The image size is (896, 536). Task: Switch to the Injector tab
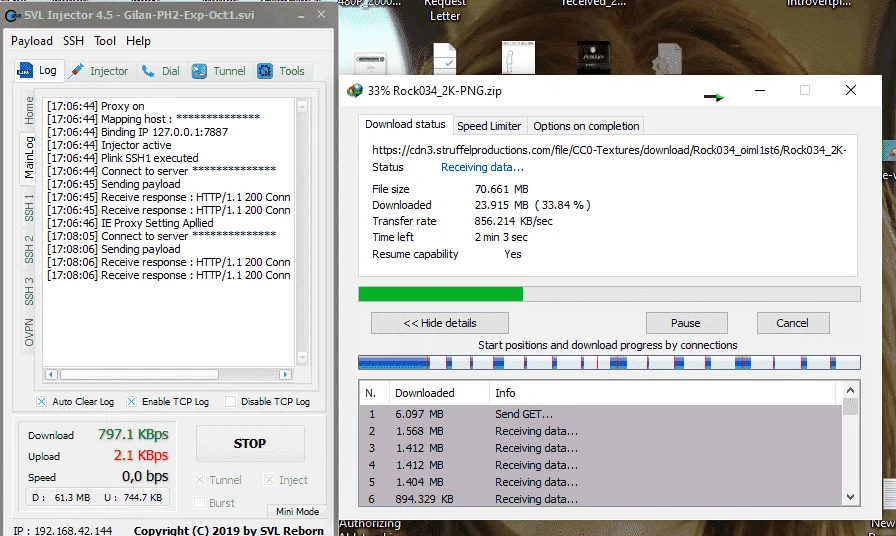tap(99, 71)
